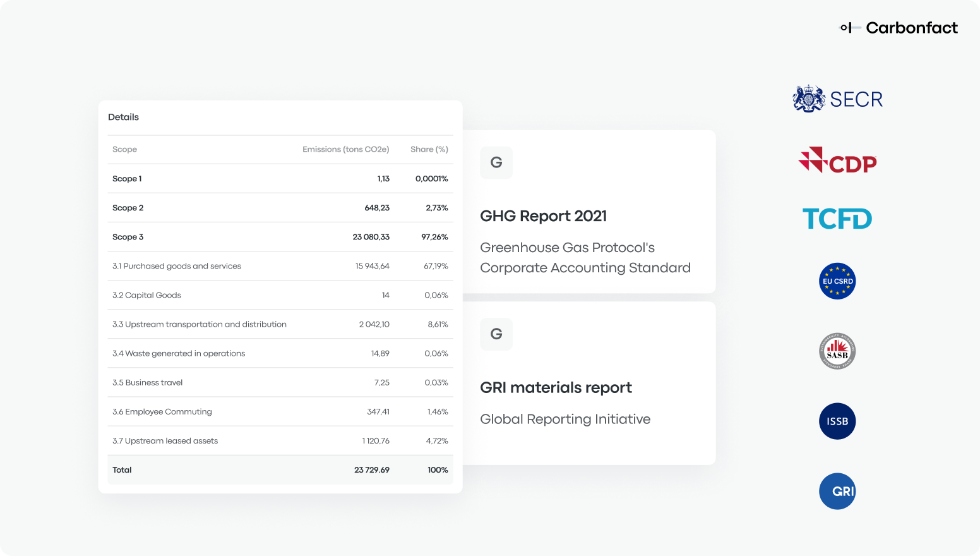
Task: Click the leased assets share 4,72%
Action: (437, 440)
